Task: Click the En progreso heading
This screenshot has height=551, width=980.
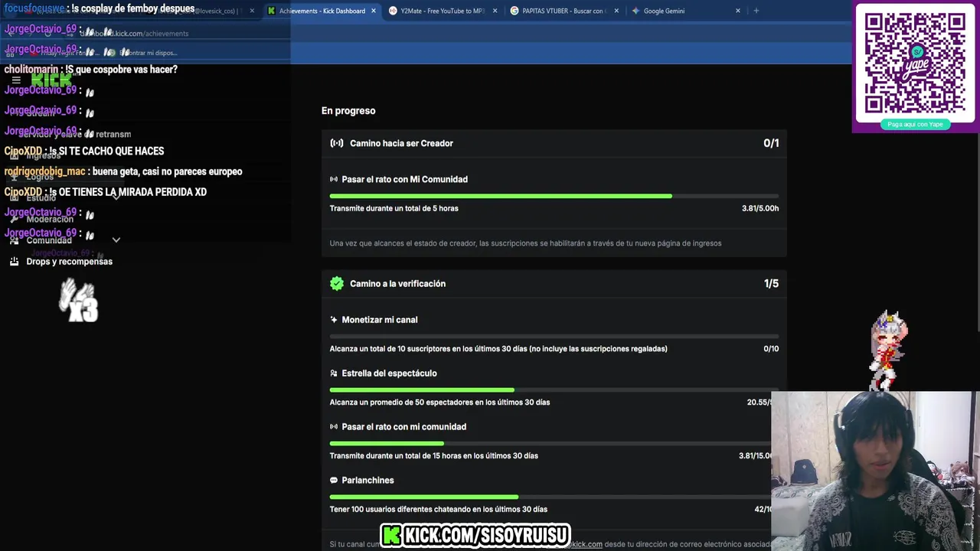Action: coord(348,111)
